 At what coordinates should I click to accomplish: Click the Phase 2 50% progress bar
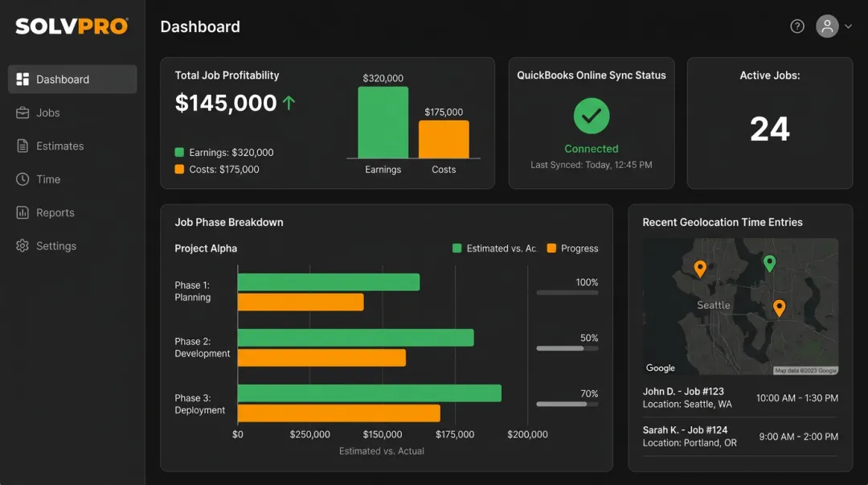567,348
